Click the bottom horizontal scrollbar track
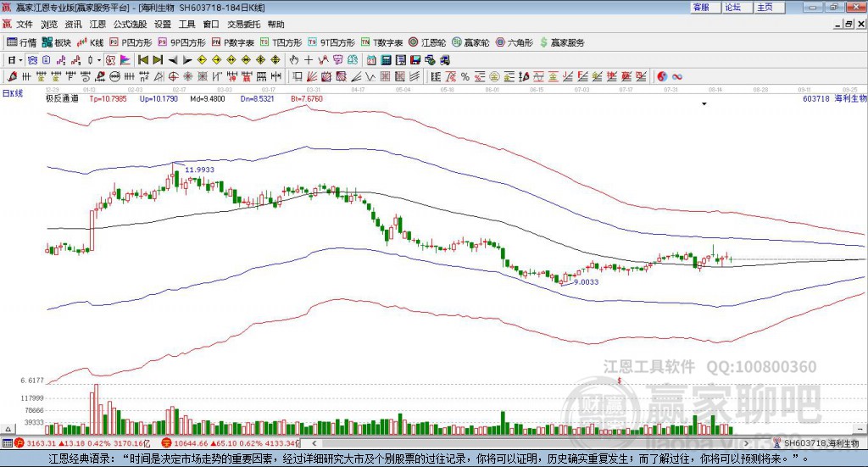The image size is (868, 467). (x=530, y=443)
